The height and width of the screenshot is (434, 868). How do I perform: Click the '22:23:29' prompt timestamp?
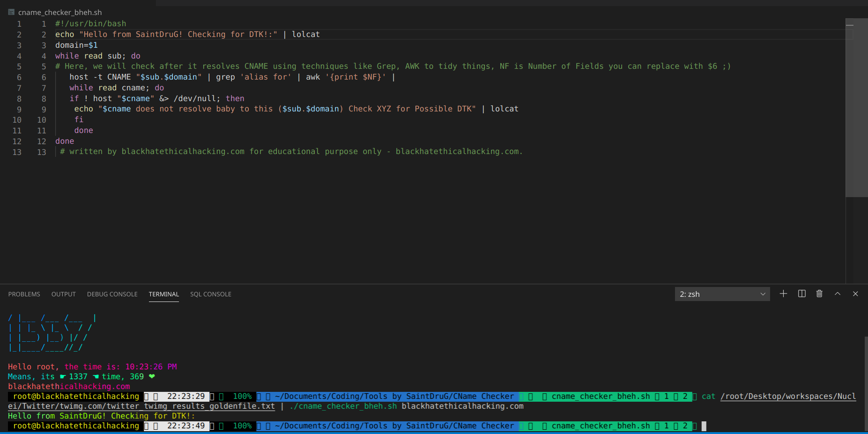(186, 396)
